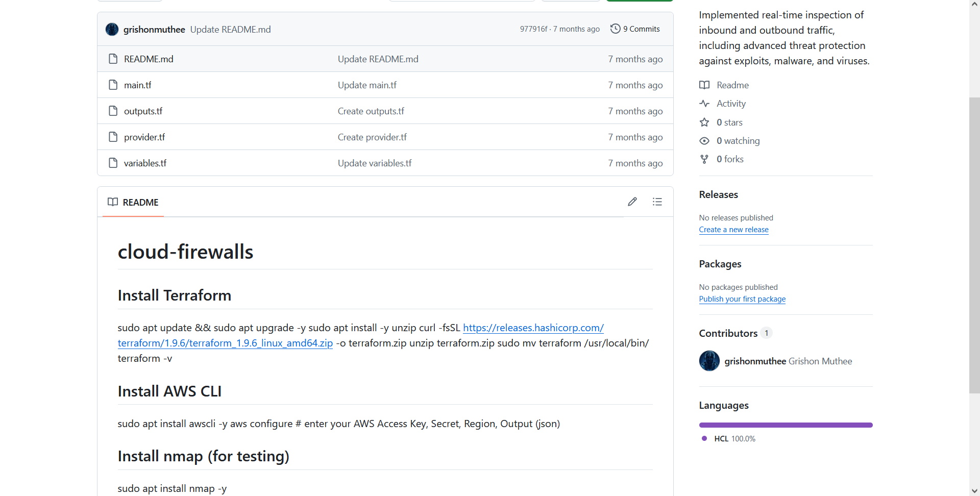
Task: Click grishonmuthee avatar in commit header
Action: pos(112,29)
